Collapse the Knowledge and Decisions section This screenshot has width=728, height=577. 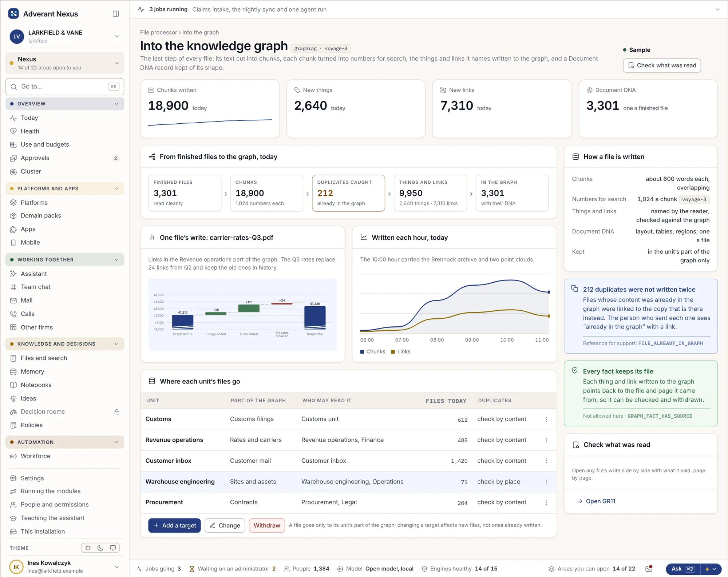point(65,344)
